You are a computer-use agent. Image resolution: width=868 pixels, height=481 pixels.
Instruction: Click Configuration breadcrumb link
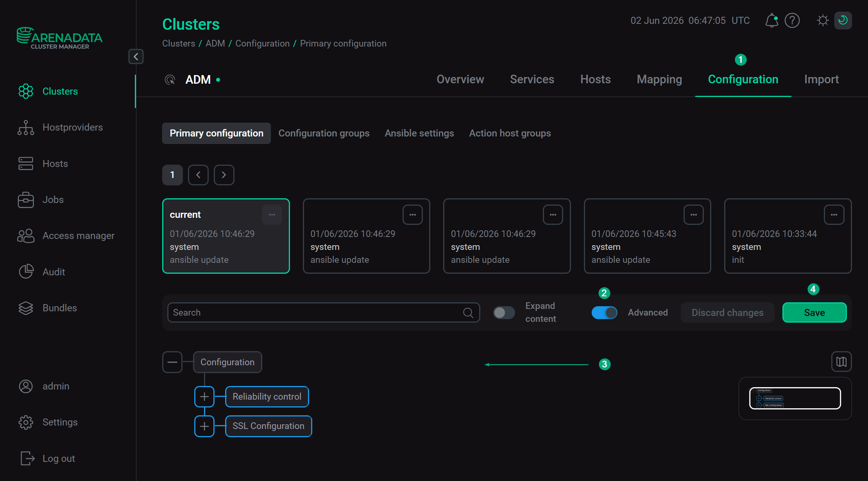coord(263,43)
